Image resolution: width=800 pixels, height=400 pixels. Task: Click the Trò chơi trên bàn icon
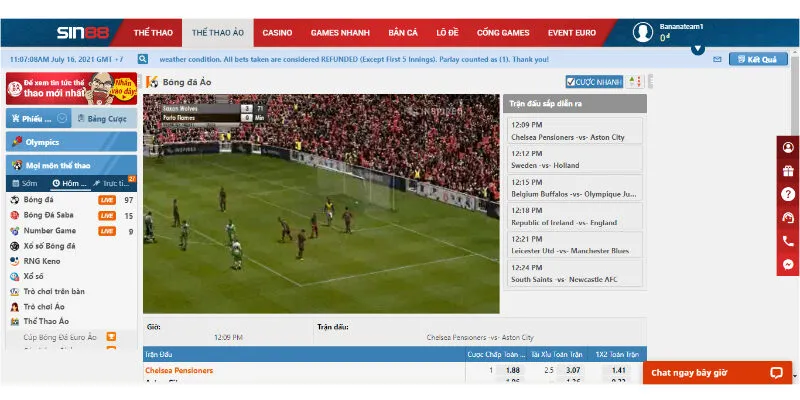pyautogui.click(x=15, y=292)
